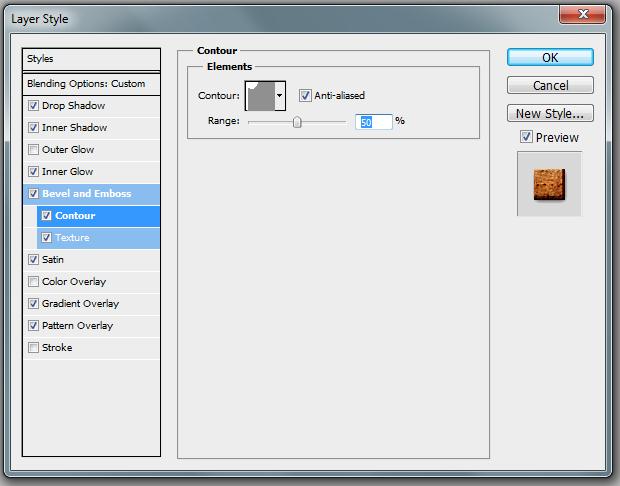Click the contour curve thumbnail
The height and width of the screenshot is (486, 620).
259,96
